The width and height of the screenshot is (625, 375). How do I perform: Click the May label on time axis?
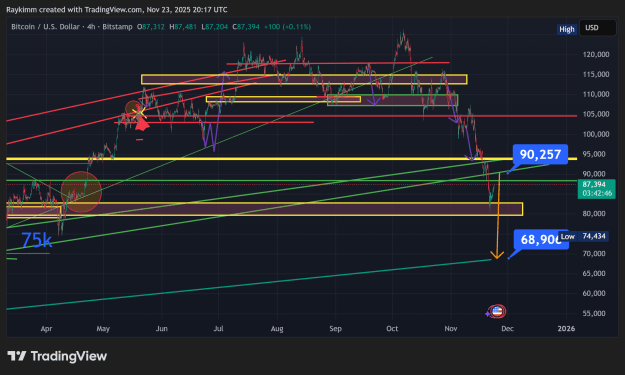pos(103,329)
